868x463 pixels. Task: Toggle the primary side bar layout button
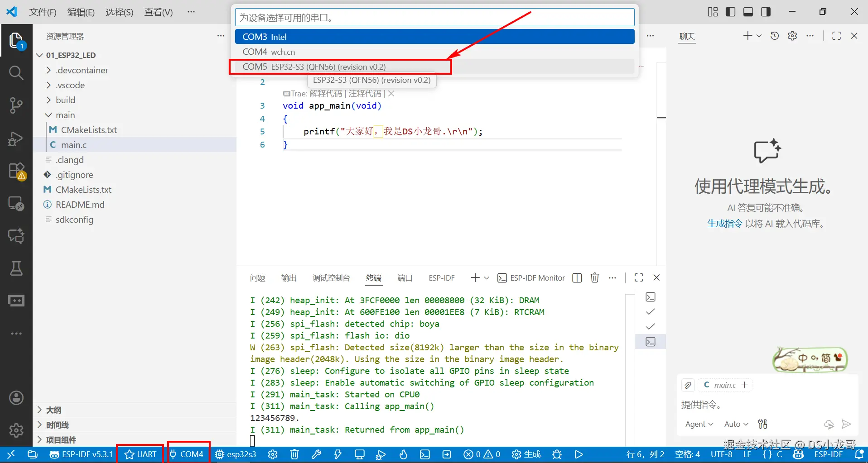point(730,12)
